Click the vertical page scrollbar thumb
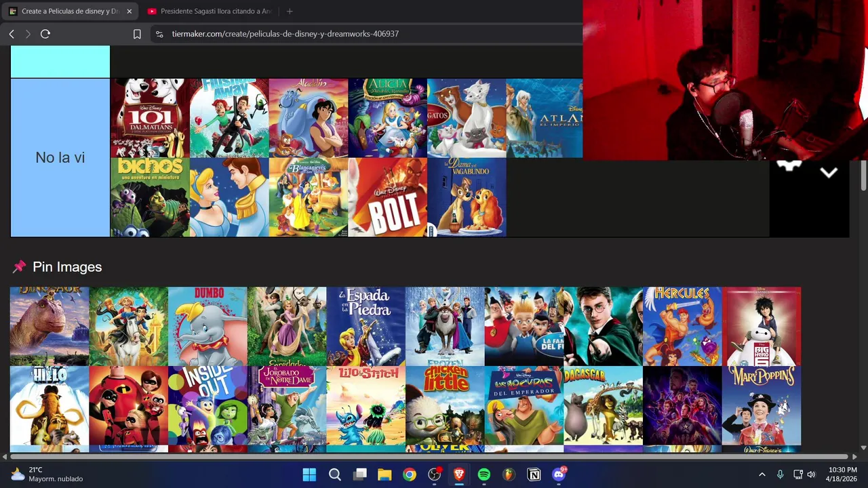This screenshot has height=488, width=868. tap(863, 175)
